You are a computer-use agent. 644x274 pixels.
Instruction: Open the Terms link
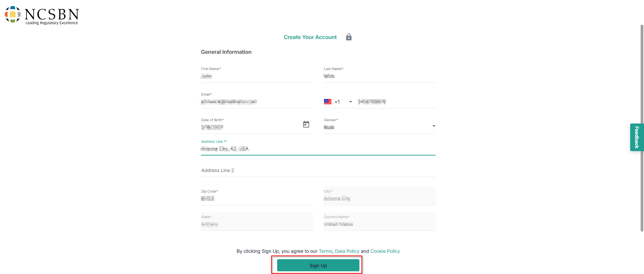pyautogui.click(x=325, y=251)
